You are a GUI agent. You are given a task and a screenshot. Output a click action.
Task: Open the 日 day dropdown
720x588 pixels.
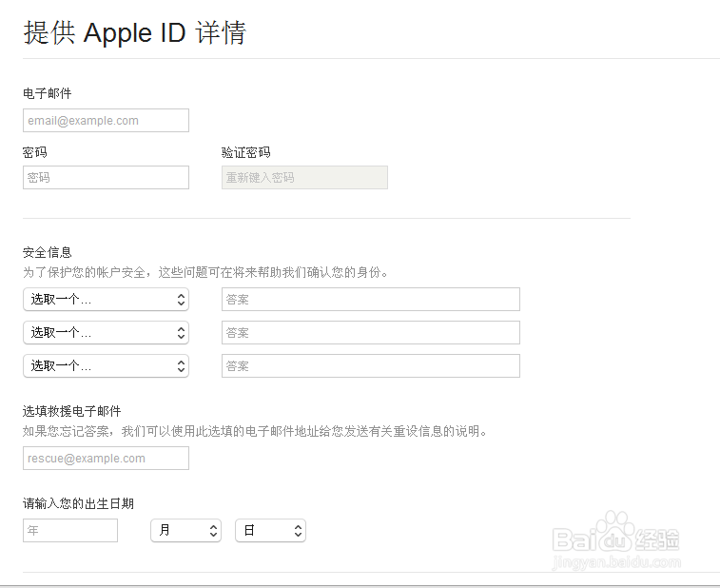(270, 531)
